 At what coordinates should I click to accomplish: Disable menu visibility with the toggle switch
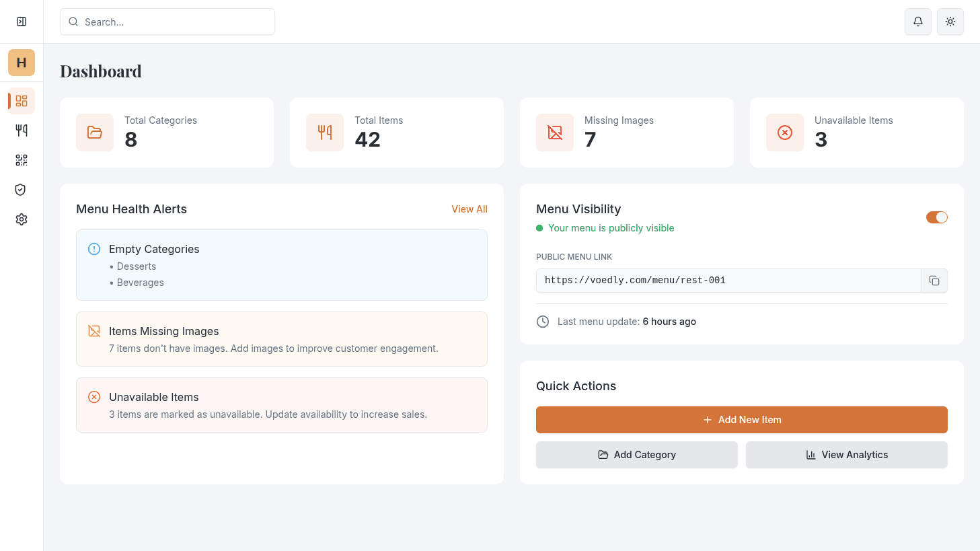pos(936,217)
